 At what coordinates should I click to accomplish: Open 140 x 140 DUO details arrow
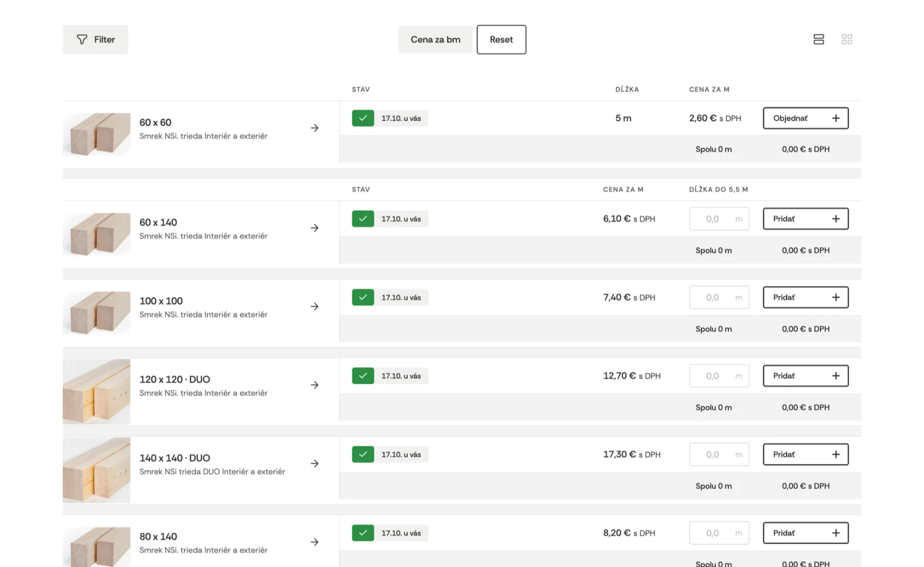point(315,464)
